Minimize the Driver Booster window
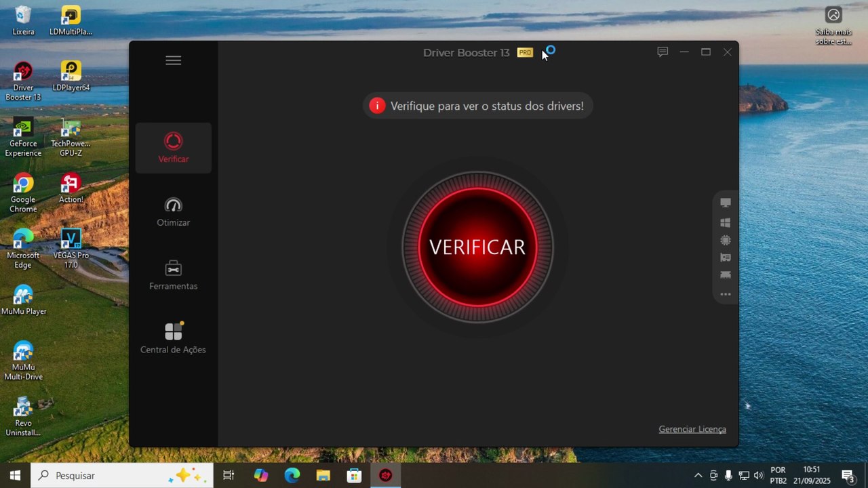Screen dimensions: 868x488 684,52
